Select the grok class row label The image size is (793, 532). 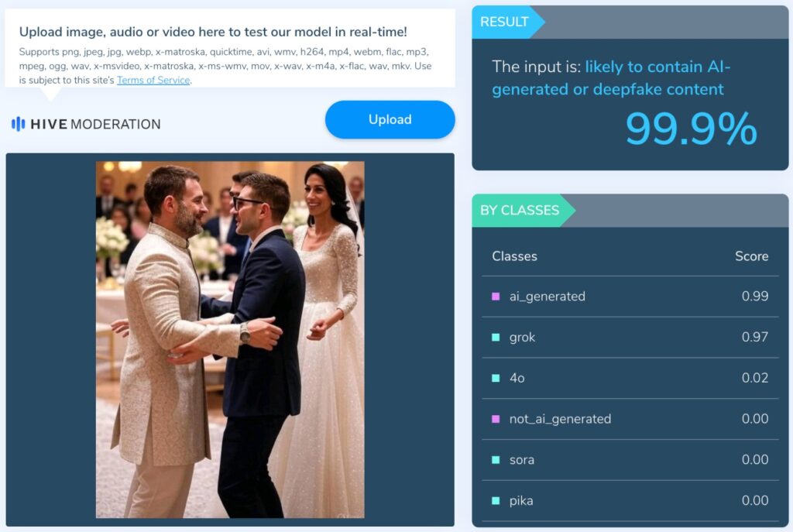coord(522,338)
